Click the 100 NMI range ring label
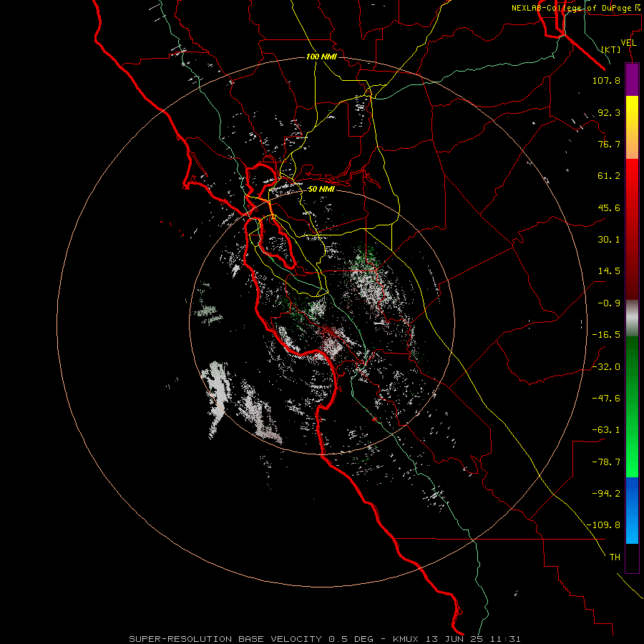Viewport: 644px width, 644px height. [321, 57]
